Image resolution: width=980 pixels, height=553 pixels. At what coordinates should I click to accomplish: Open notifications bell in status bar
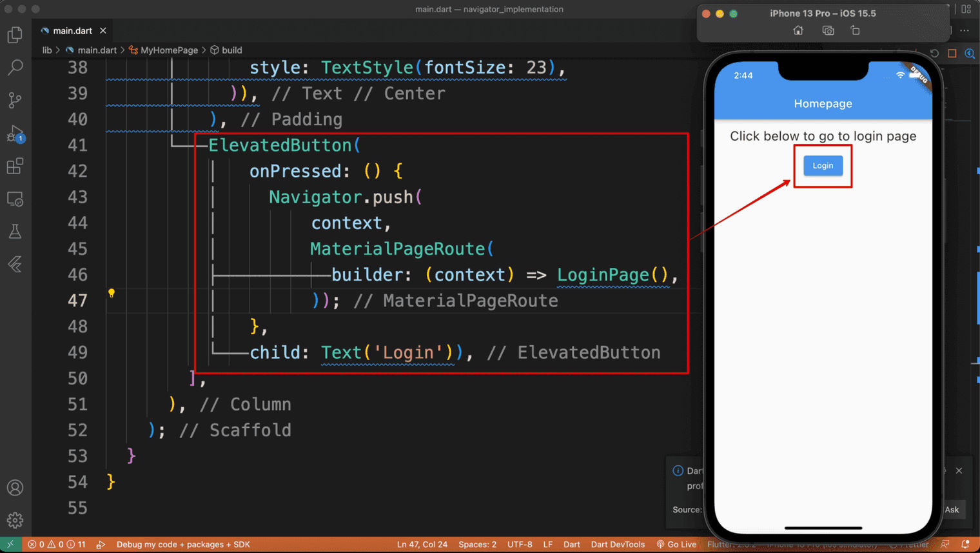[966, 545]
